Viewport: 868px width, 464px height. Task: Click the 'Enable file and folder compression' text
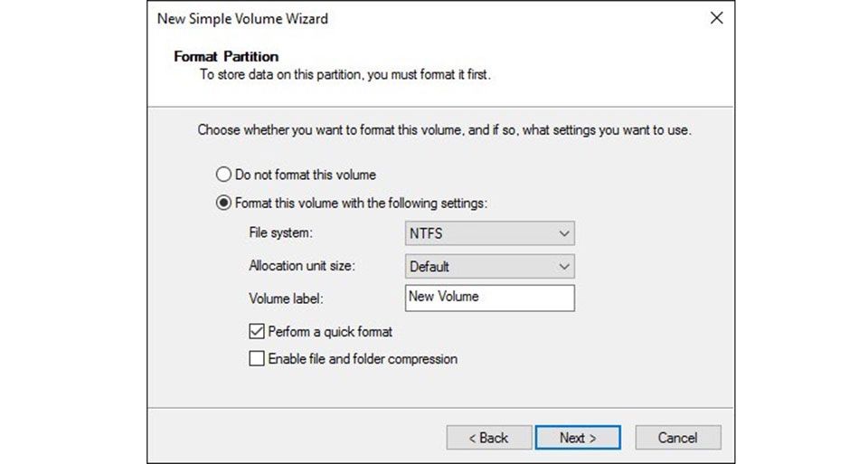[363, 359]
